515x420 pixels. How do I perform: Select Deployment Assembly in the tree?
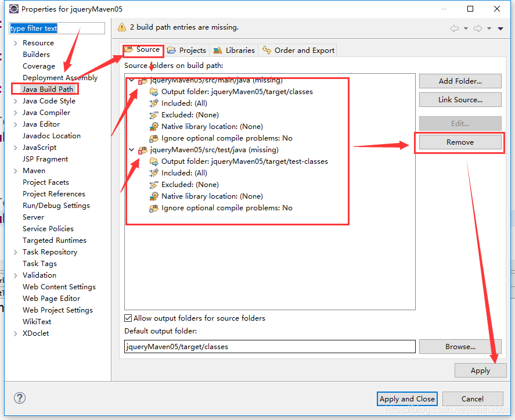coord(60,78)
